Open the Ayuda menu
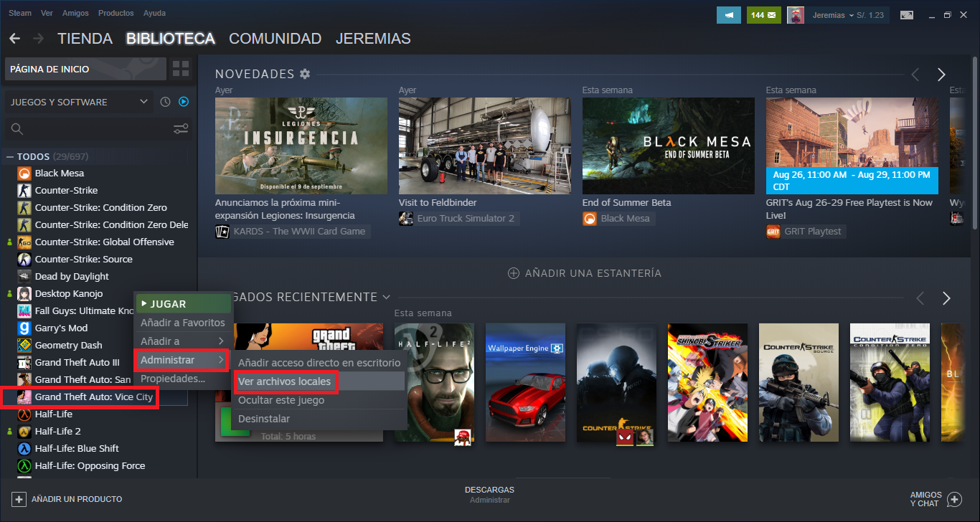The height and width of the screenshot is (522, 980). pyautogui.click(x=154, y=13)
